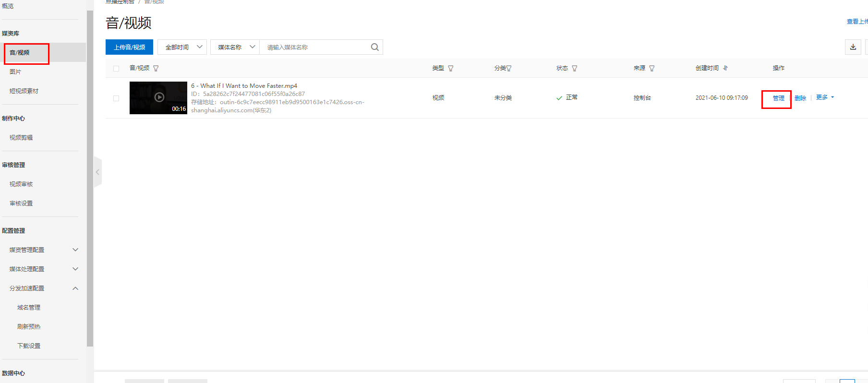Viewport: 868px width, 383px height.
Task: Open 短视频素材 in sidebar
Action: tap(24, 91)
